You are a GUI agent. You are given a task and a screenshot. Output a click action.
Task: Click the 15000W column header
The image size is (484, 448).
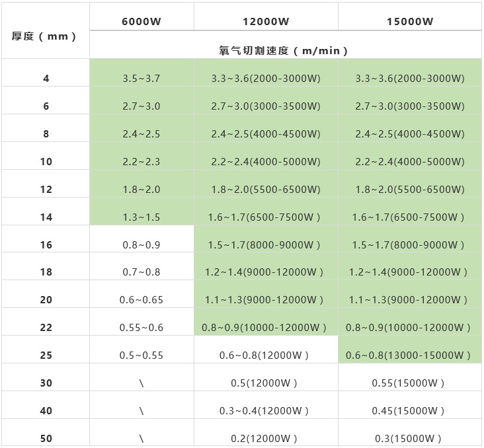tap(410, 21)
